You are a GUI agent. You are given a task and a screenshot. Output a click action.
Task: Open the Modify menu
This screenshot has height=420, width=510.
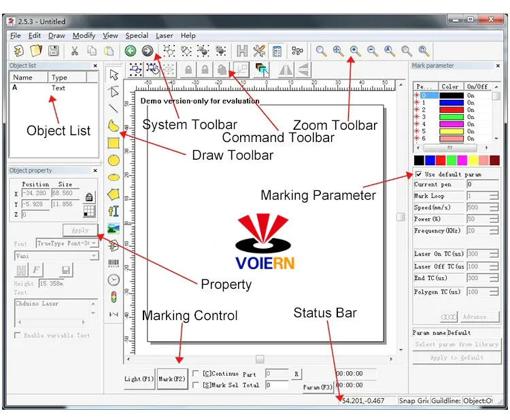pos(84,35)
